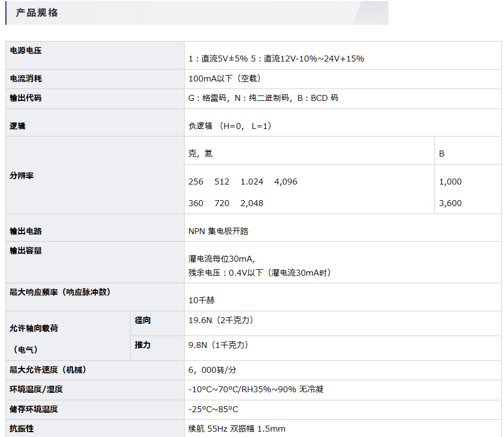Viewport: 504px width, 437px height.
Task: Click the 径向 sub-label cell
Action: click(x=143, y=320)
